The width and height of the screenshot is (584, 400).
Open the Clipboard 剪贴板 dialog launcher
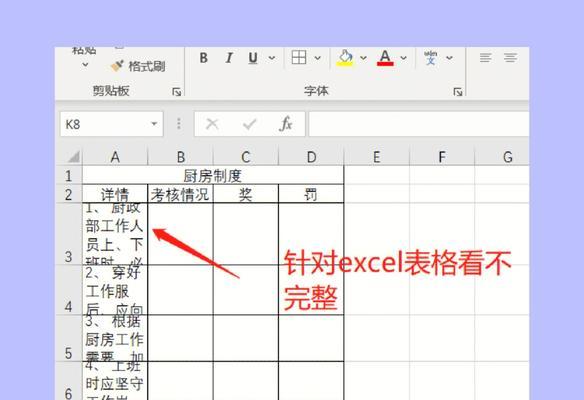tap(177, 92)
